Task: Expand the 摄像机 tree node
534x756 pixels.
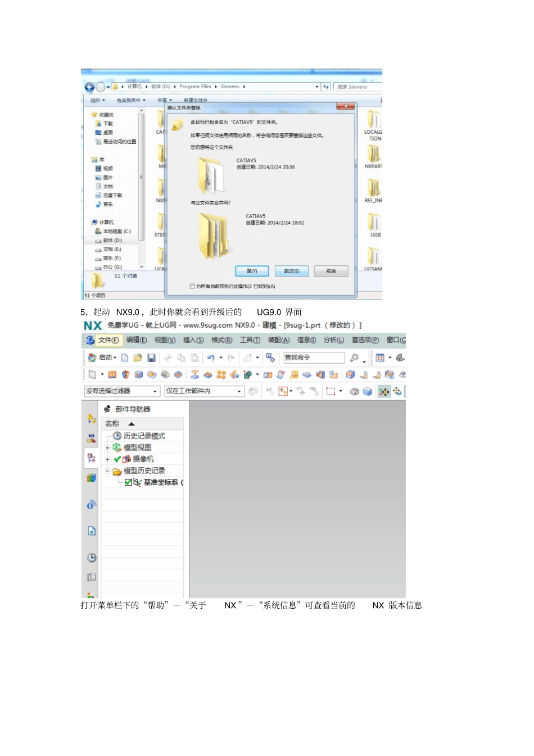Action: 107,459
